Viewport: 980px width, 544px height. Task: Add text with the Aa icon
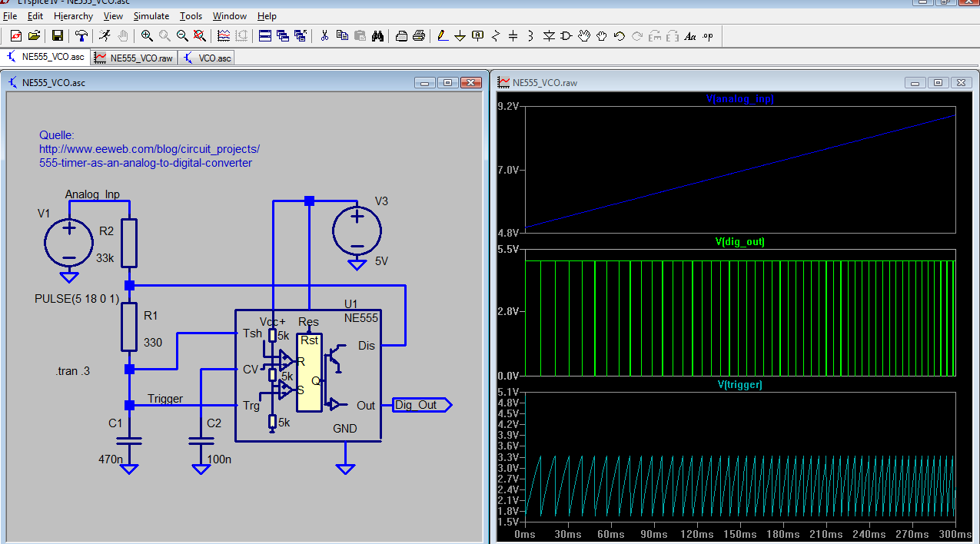tap(689, 35)
